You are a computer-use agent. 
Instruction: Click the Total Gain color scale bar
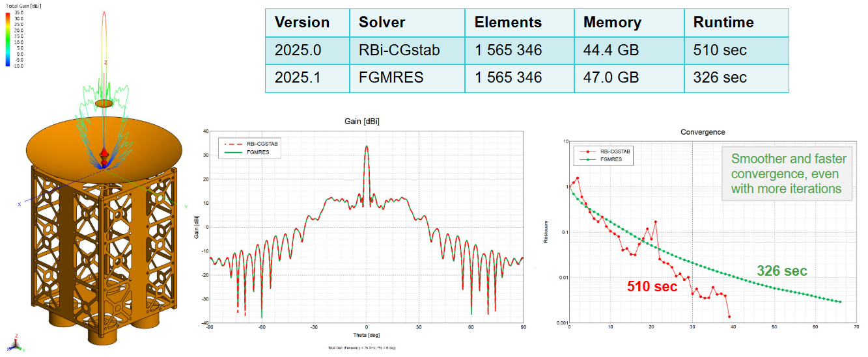pos(7,38)
